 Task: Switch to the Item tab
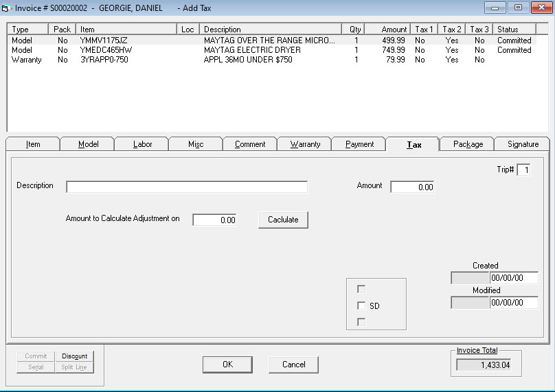(33, 144)
